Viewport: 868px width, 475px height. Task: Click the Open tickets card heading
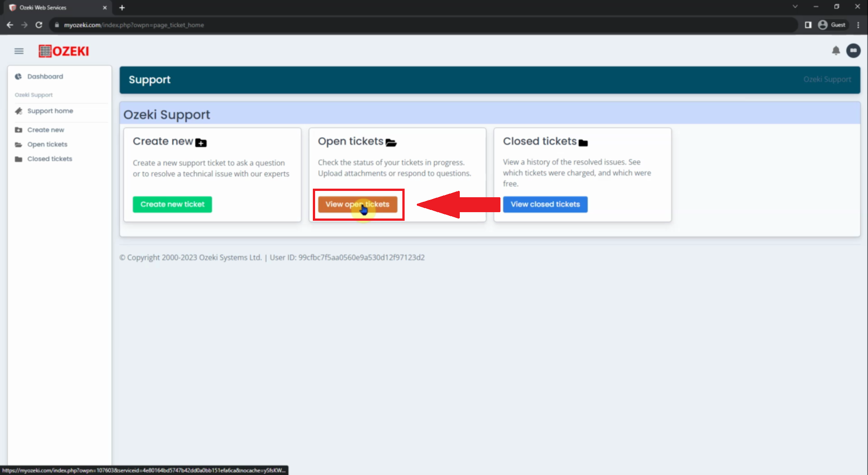[350, 141]
